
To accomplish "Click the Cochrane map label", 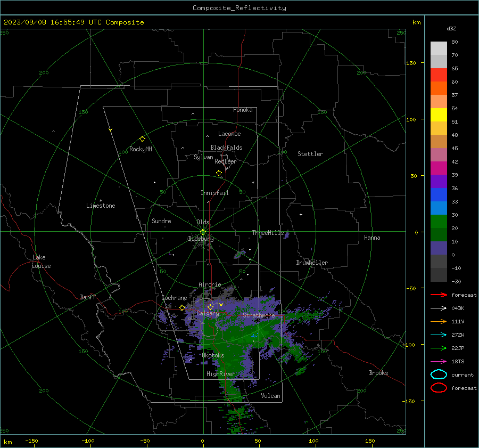I will [x=174, y=298].
